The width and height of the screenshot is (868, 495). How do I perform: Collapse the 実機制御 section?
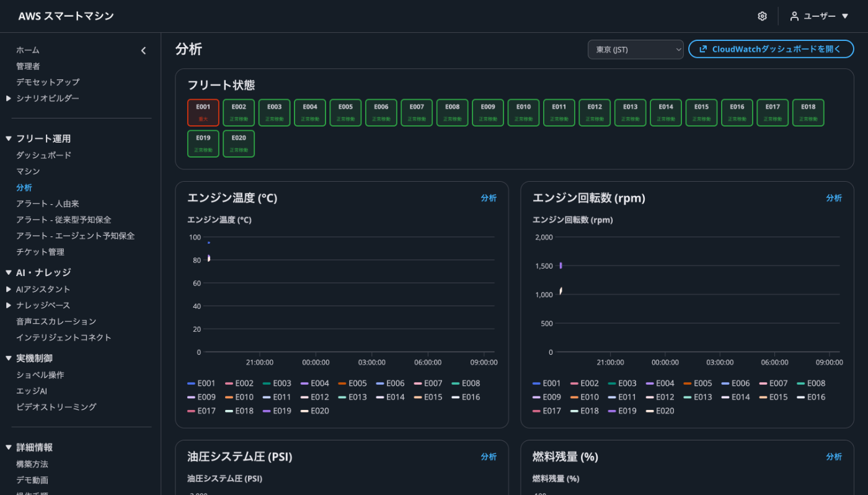tap(9, 358)
